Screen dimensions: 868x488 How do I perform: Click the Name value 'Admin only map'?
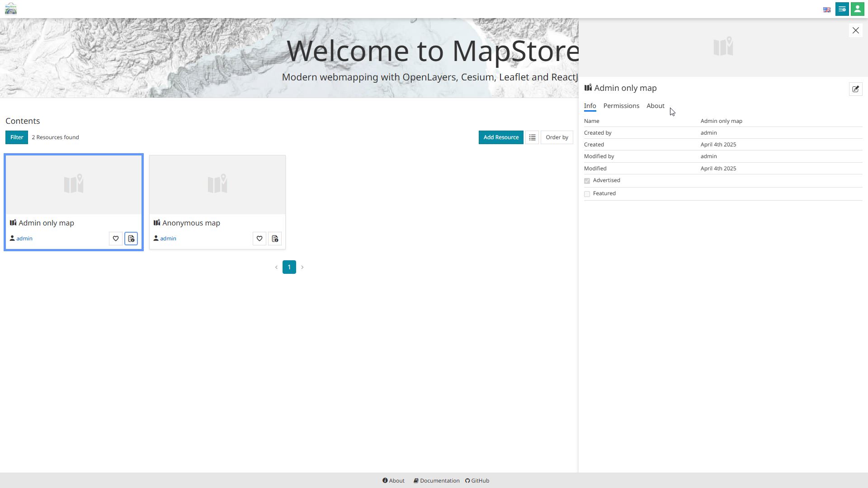[x=722, y=121]
